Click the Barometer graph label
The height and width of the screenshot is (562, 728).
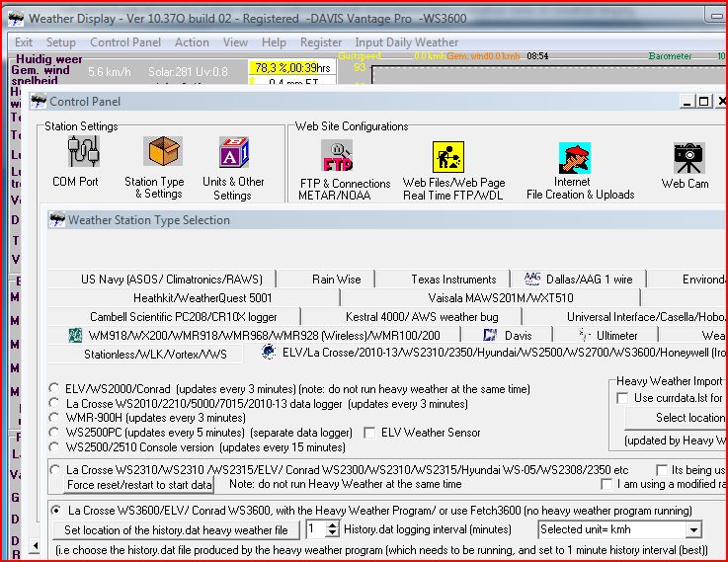tap(670, 56)
